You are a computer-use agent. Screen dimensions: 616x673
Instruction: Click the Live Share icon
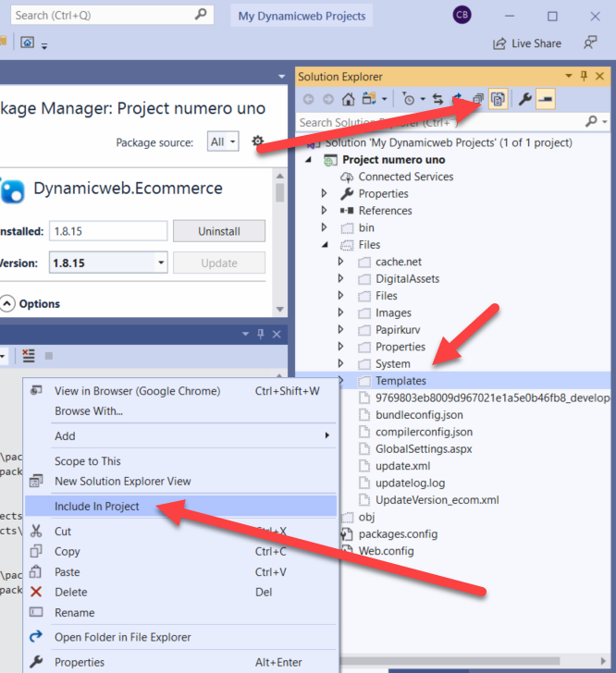500,43
